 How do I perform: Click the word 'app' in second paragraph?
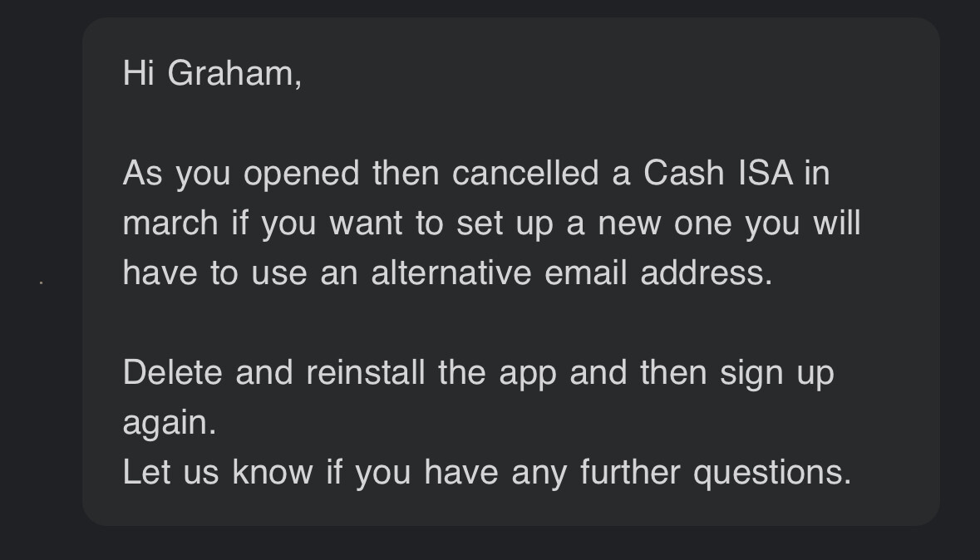point(528,375)
